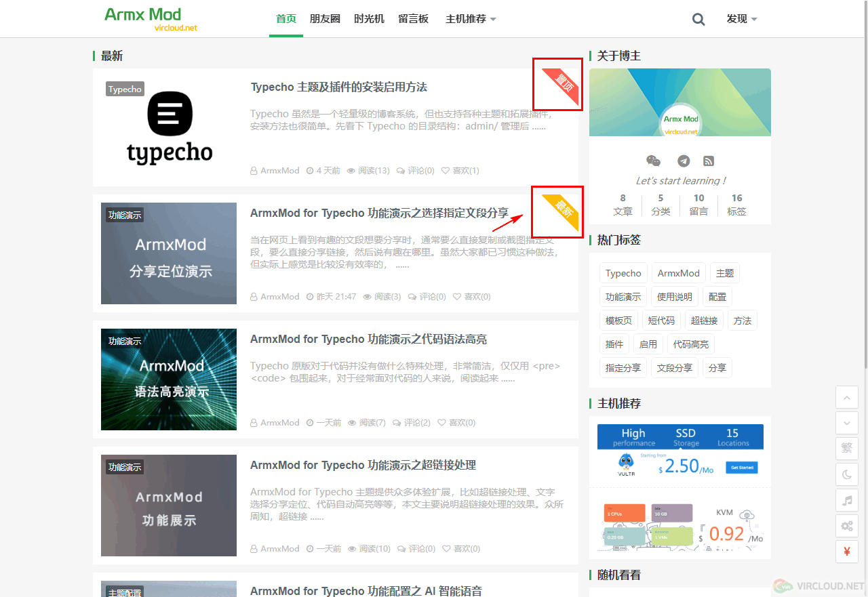Click the 语法高亮演示 thumbnail
Screen dimensions: 868x597
click(169, 379)
